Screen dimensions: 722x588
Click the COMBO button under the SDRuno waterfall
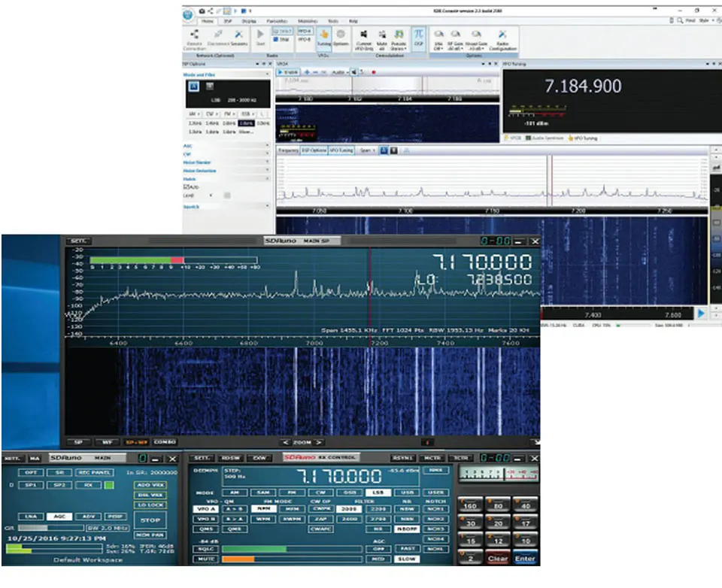pos(165,442)
